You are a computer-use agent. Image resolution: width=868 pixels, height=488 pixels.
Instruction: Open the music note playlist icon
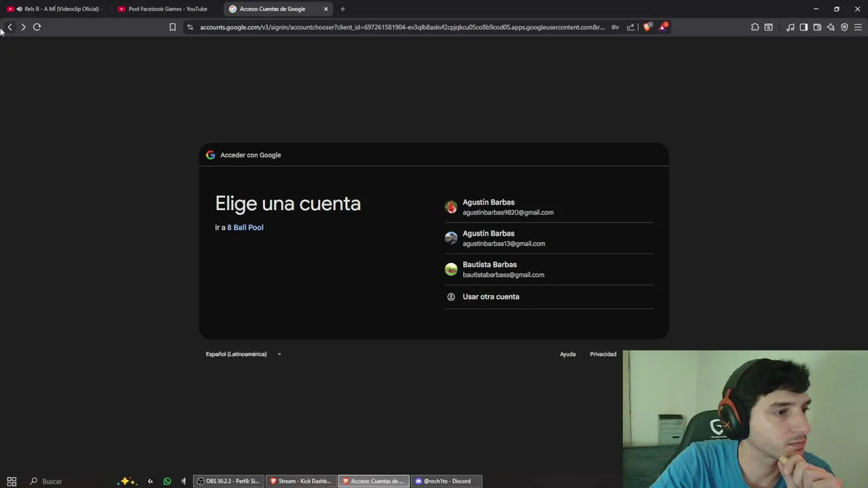pyautogui.click(x=790, y=27)
